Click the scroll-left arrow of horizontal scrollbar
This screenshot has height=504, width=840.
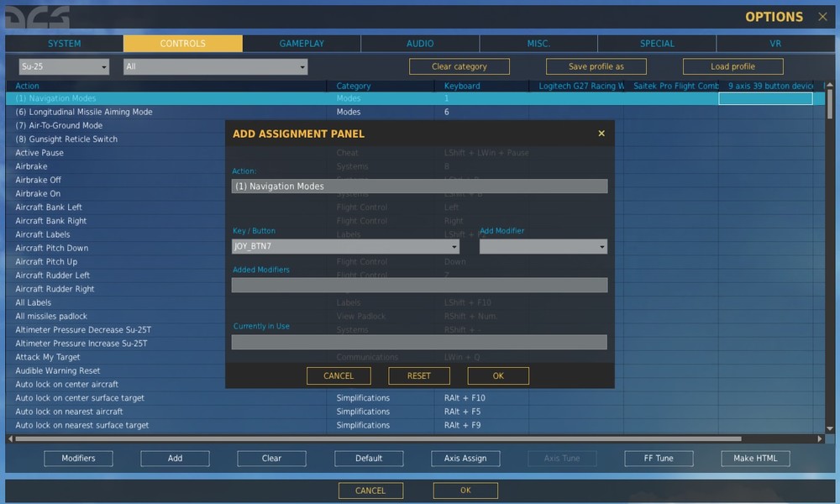pyautogui.click(x=10, y=438)
